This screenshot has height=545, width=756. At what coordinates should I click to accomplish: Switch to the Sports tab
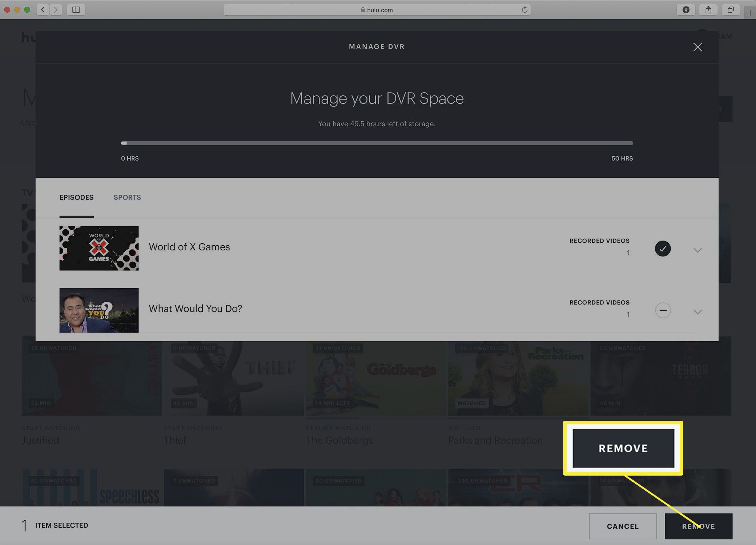point(127,197)
